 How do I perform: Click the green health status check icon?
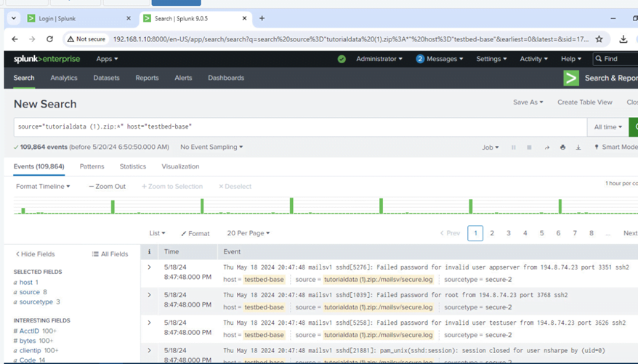coord(342,59)
